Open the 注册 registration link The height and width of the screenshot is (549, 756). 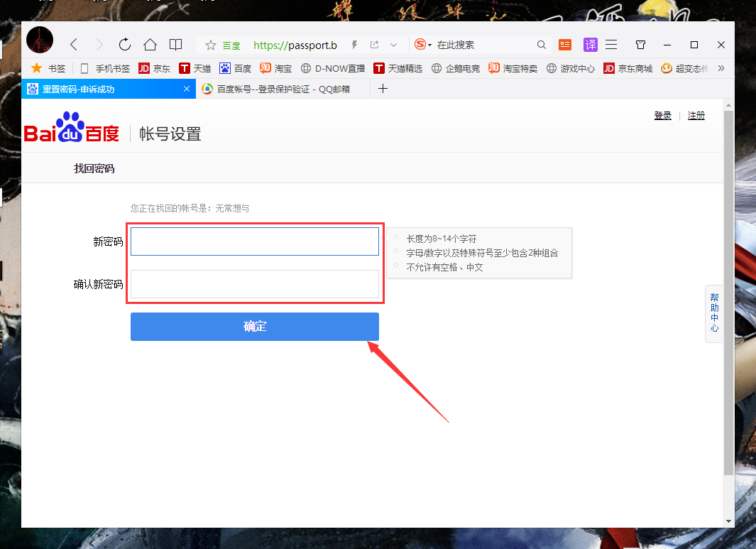click(x=696, y=115)
